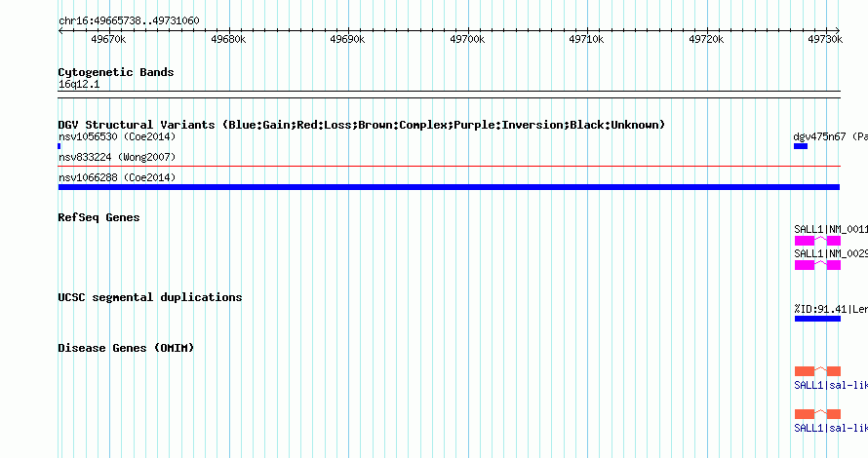This screenshot has width=868, height=458.
Task: Open the %ID:91.41 duplication label
Action: pos(831,309)
